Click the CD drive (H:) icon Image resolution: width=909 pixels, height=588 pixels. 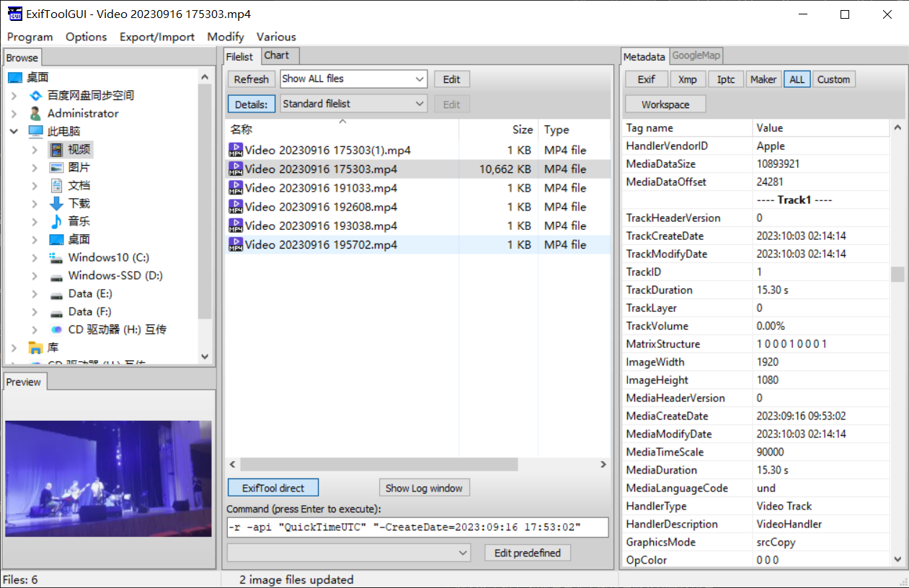[x=56, y=329]
